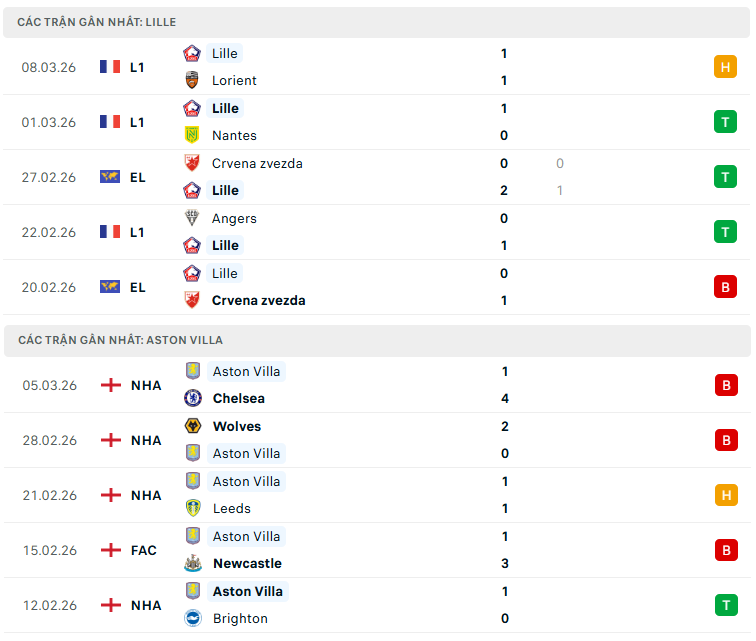The image size is (756, 641).
Task: Click the Lorient club logo
Action: tap(192, 80)
